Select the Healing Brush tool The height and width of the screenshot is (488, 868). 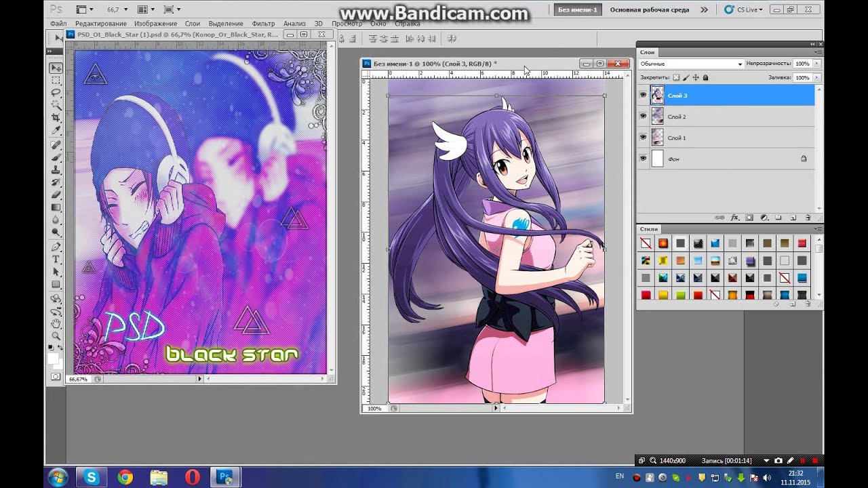pos(56,145)
